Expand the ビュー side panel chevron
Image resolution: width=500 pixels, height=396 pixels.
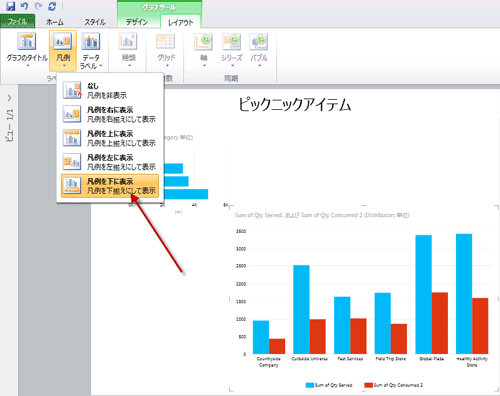point(9,98)
